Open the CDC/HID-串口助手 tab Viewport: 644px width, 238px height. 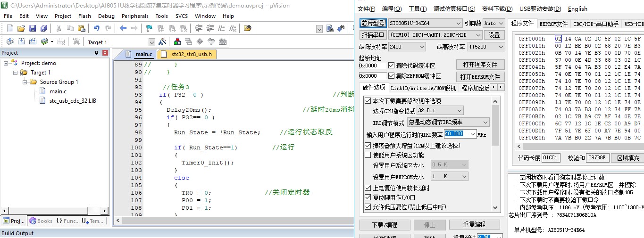[x=595, y=24]
